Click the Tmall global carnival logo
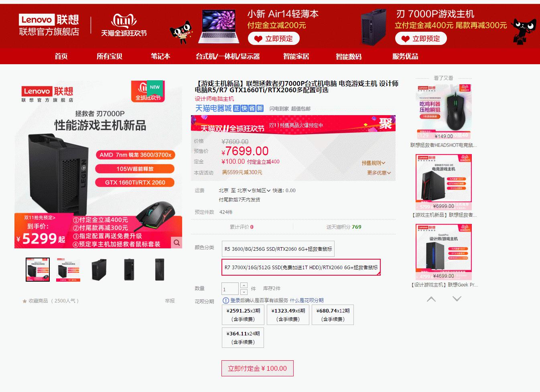The height and width of the screenshot is (392, 540). (124, 25)
